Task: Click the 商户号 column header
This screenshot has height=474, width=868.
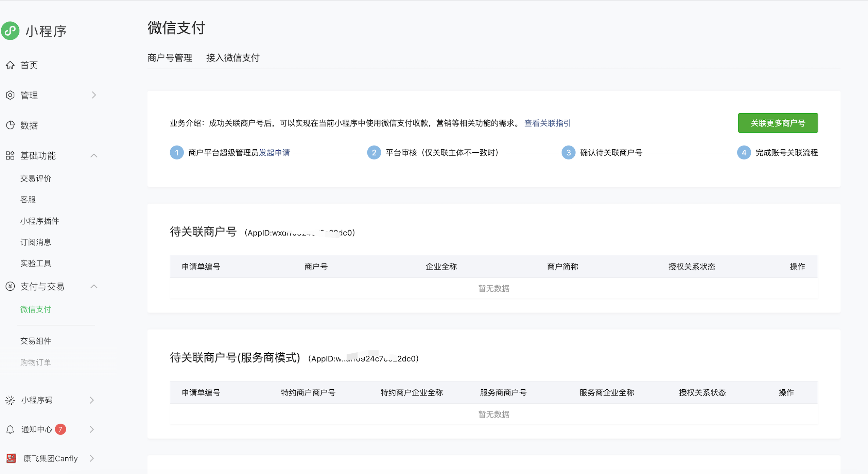Action: point(316,266)
